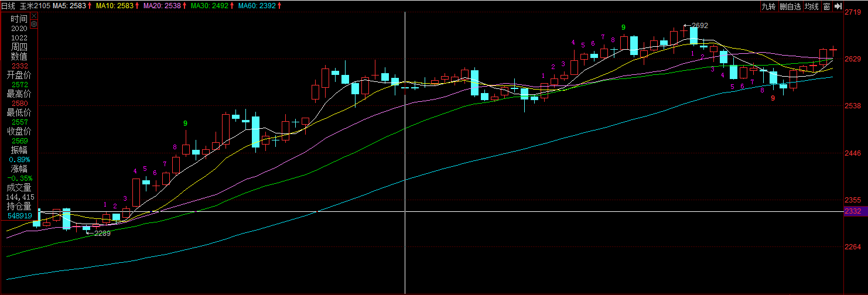Click the 最低价 low price label
The image size is (868, 295).
tap(19, 112)
